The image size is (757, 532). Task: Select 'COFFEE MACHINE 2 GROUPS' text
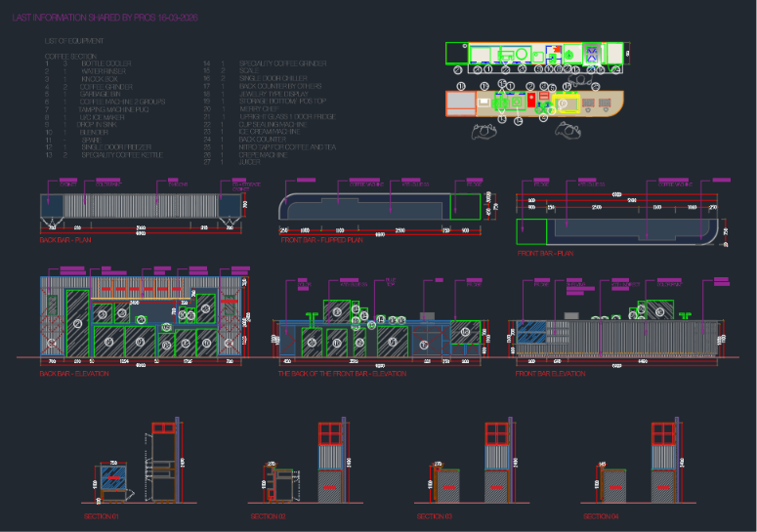[x=122, y=102]
